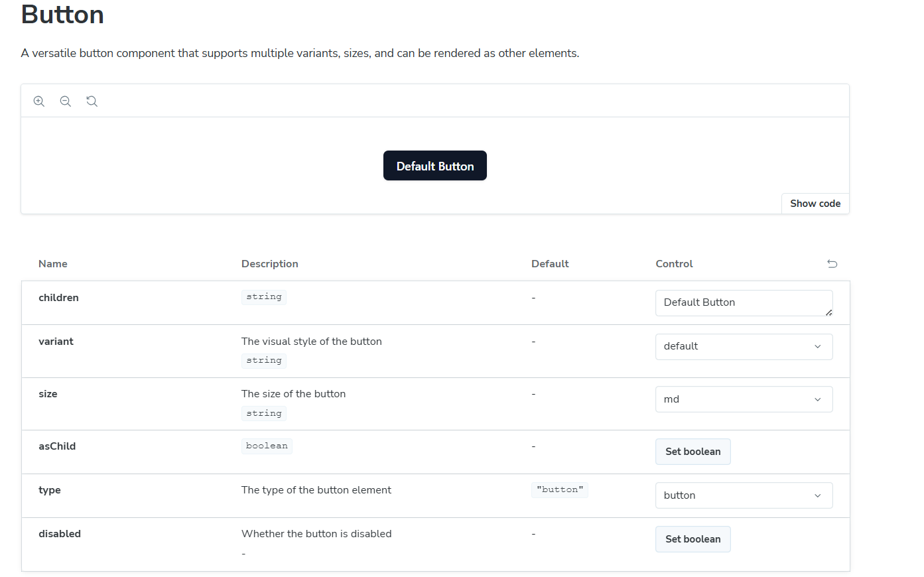Image resolution: width=924 pixels, height=577 pixels.
Task: Select the boolean type badge for asChild
Action: (267, 446)
